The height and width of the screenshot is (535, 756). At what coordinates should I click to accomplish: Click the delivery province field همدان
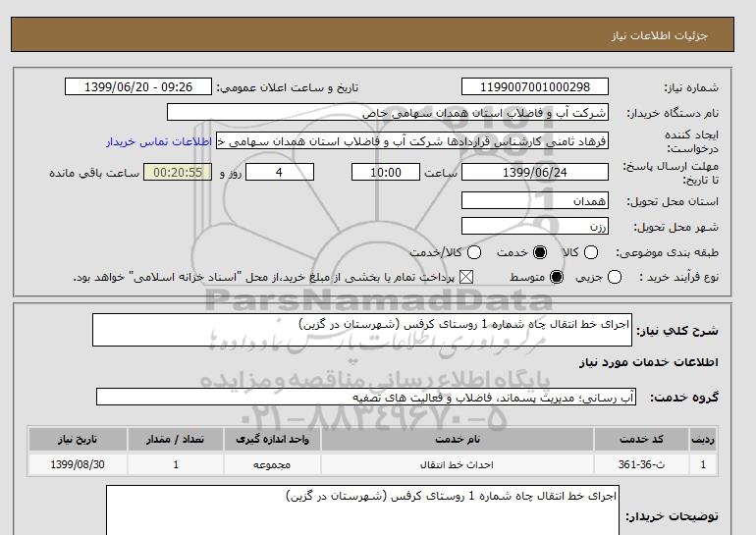(535, 200)
